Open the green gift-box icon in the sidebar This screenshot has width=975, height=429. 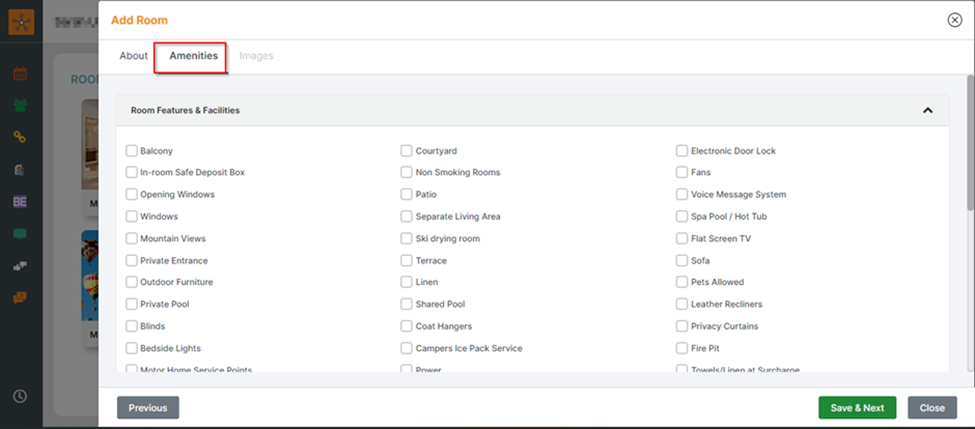pyautogui.click(x=20, y=105)
